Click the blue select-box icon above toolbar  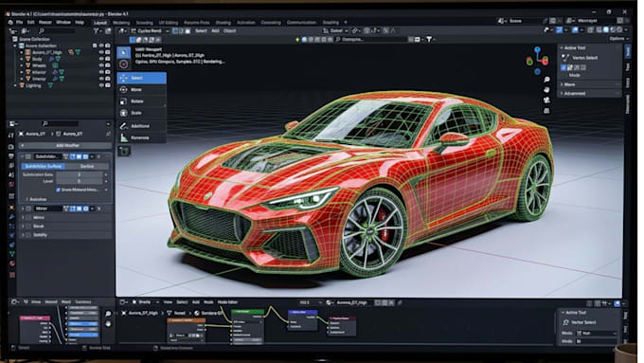click(124, 52)
